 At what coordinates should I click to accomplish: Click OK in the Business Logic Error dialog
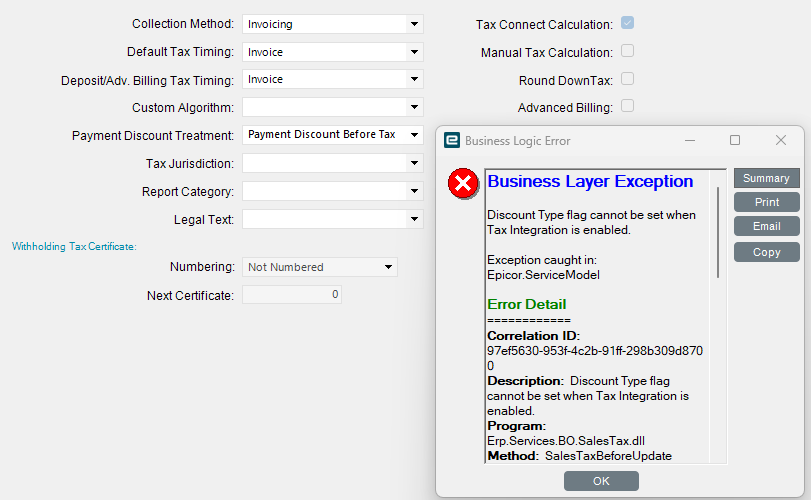(x=601, y=481)
